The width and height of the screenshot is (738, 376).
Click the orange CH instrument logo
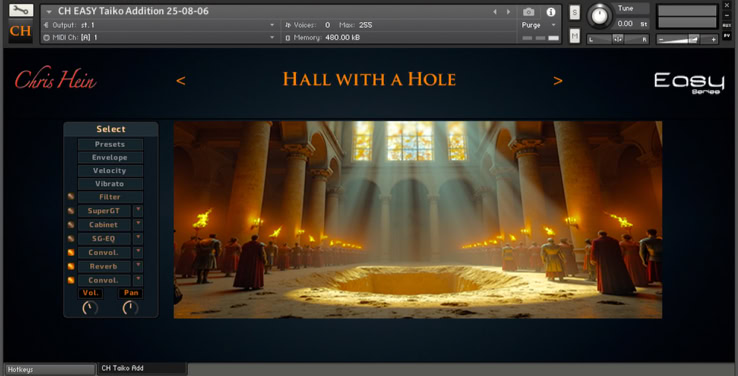(21, 31)
